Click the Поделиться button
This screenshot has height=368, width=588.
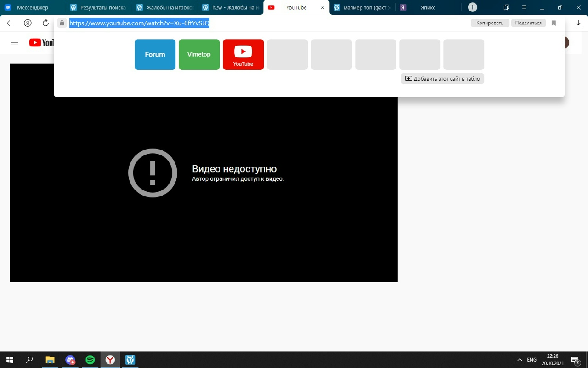[528, 23]
